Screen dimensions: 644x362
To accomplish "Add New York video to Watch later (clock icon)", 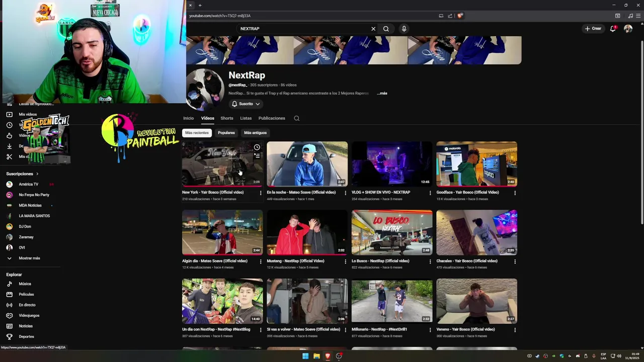I will (257, 147).
